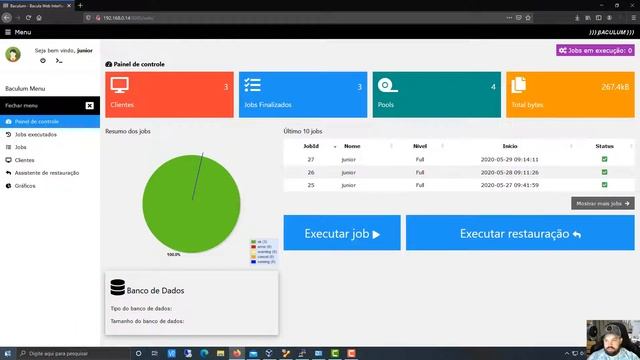Sort table by Nome column header
The image size is (640, 360).
click(x=352, y=146)
